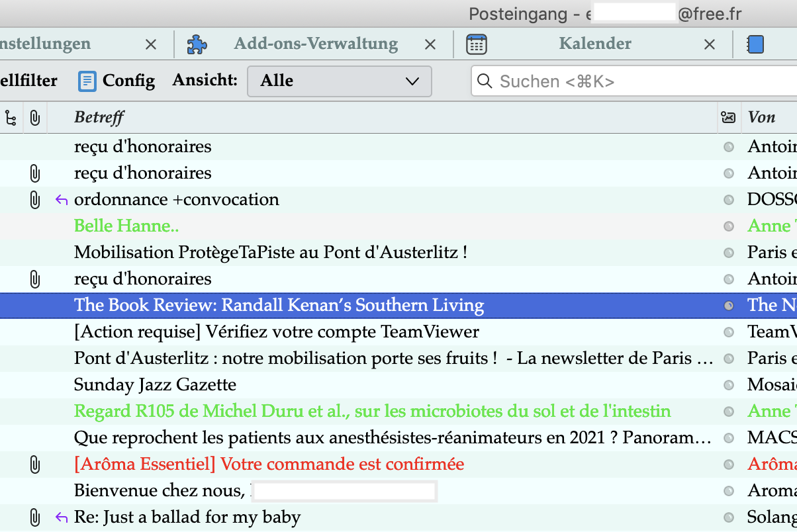Switch to the Add-ons-Verwaltung tab
The height and width of the screenshot is (532, 797).
pyautogui.click(x=316, y=44)
